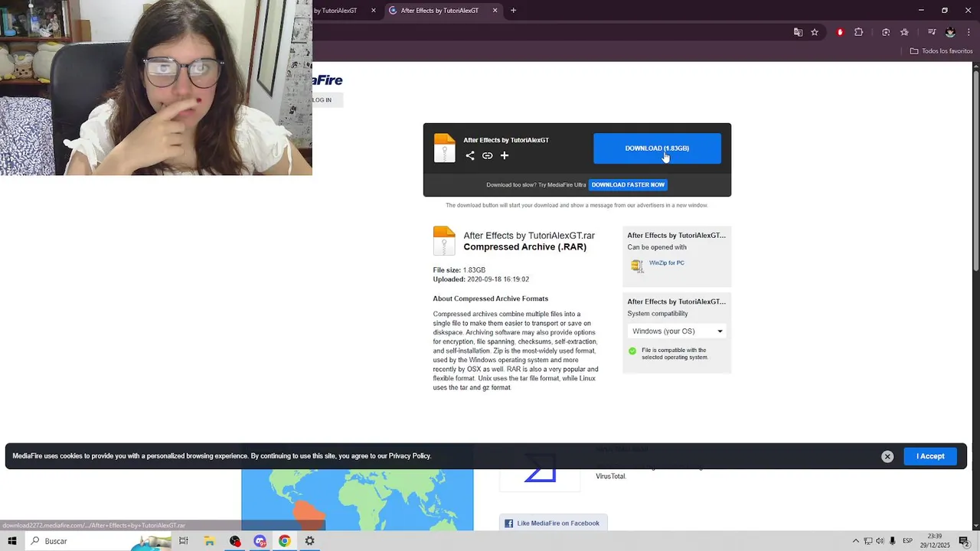
Task: Show hidden system tray icons chevron
Action: (856, 541)
